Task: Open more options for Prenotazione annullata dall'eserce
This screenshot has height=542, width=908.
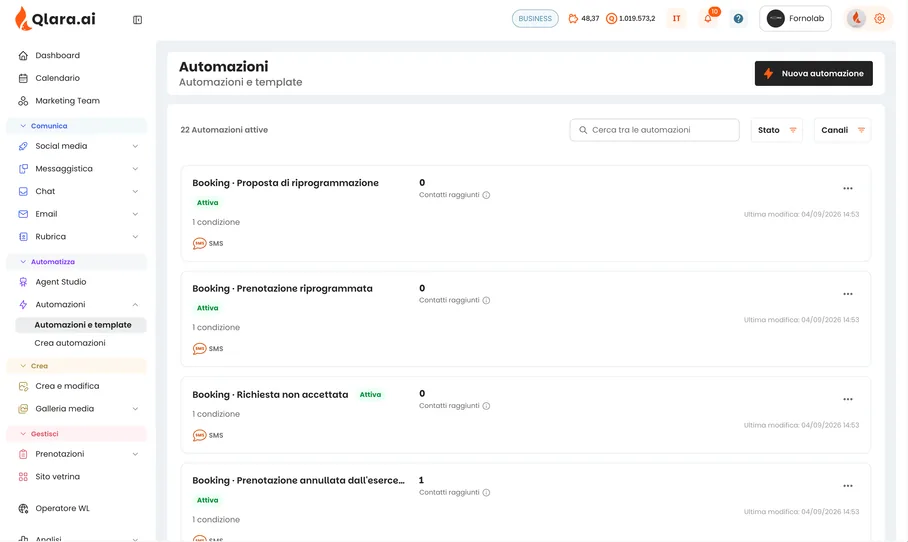Action: [848, 486]
